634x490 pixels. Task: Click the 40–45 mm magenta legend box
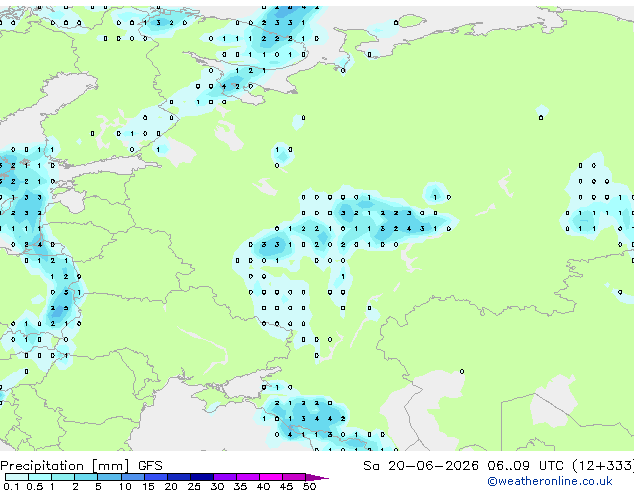(x=271, y=477)
